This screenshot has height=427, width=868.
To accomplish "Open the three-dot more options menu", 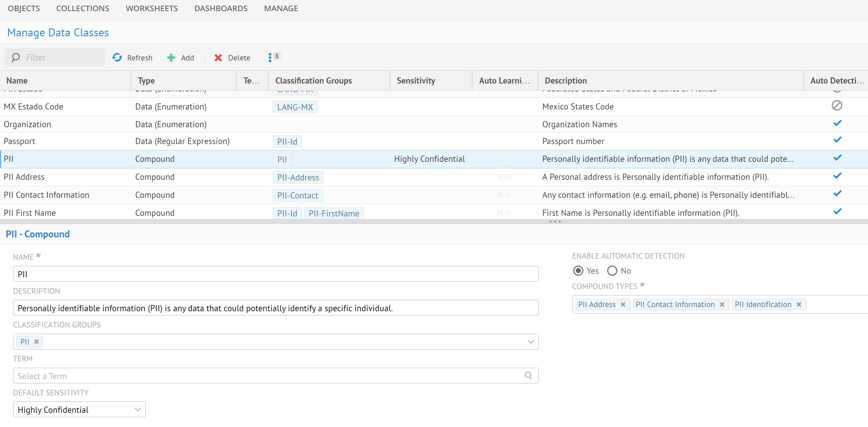I will (270, 58).
